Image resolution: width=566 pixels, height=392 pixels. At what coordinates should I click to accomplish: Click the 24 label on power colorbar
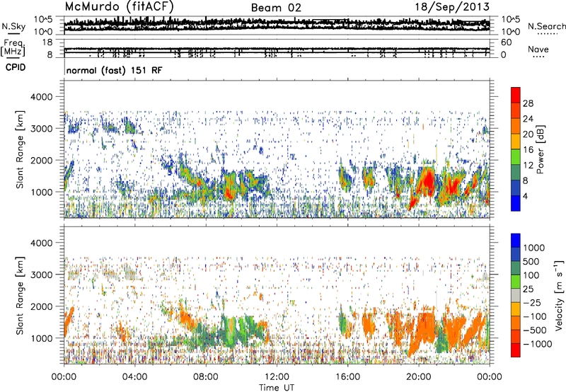click(x=528, y=119)
